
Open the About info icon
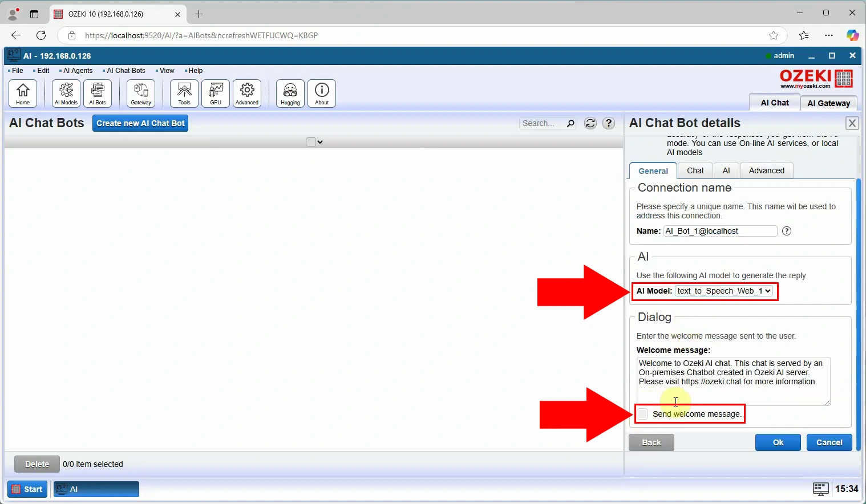pos(322,93)
